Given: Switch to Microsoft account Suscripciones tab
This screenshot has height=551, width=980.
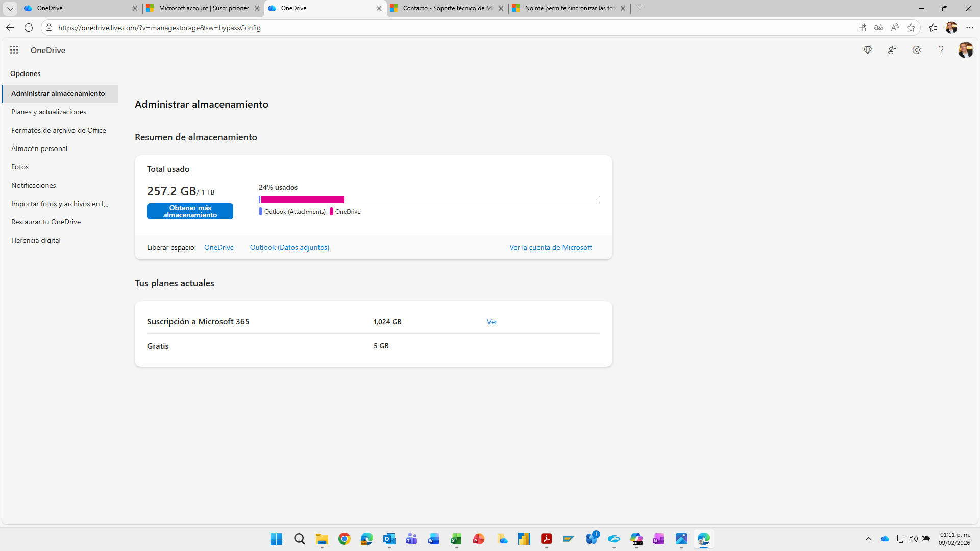Looking at the screenshot, I should [x=203, y=8].
